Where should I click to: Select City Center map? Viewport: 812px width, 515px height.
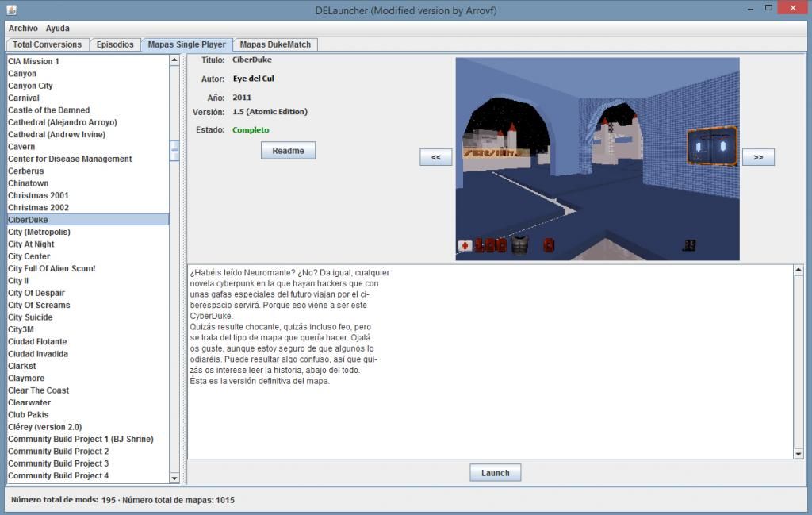88,256
